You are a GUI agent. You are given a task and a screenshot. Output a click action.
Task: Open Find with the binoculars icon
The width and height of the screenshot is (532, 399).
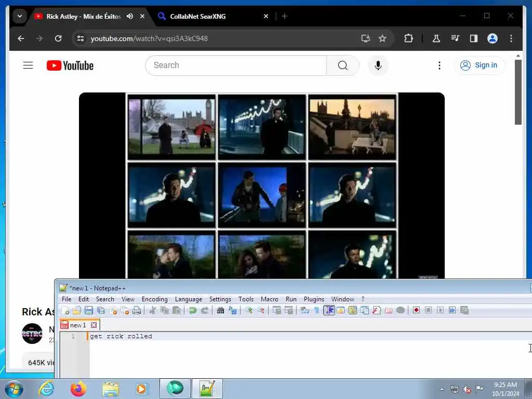click(220, 310)
